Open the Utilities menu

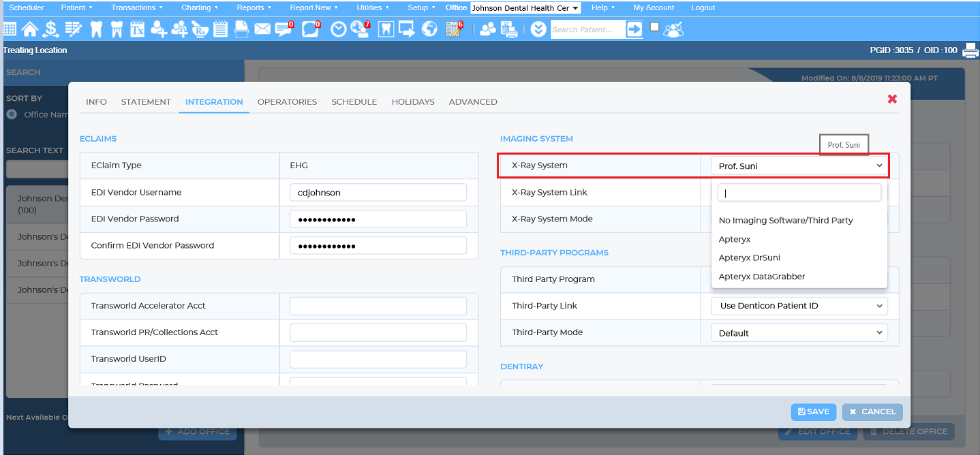coord(373,7)
